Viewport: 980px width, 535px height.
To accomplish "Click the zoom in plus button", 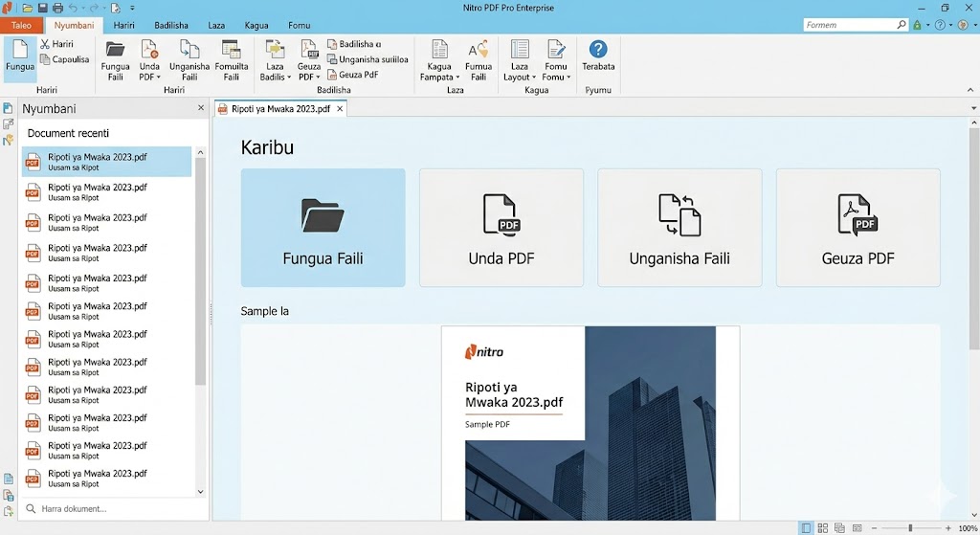I will [x=948, y=528].
